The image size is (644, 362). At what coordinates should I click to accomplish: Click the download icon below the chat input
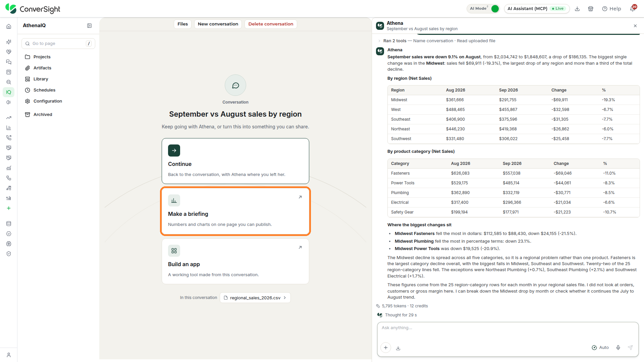pos(398,348)
